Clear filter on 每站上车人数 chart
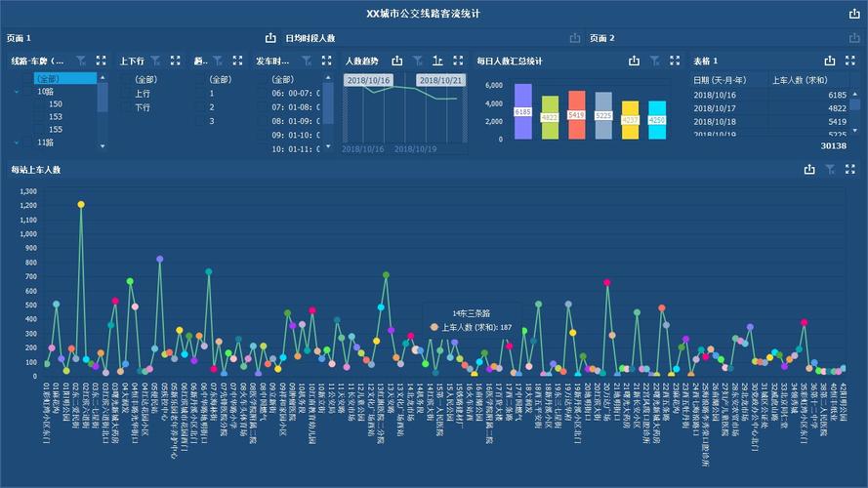Screen dimensions: 868x488 click(x=830, y=169)
